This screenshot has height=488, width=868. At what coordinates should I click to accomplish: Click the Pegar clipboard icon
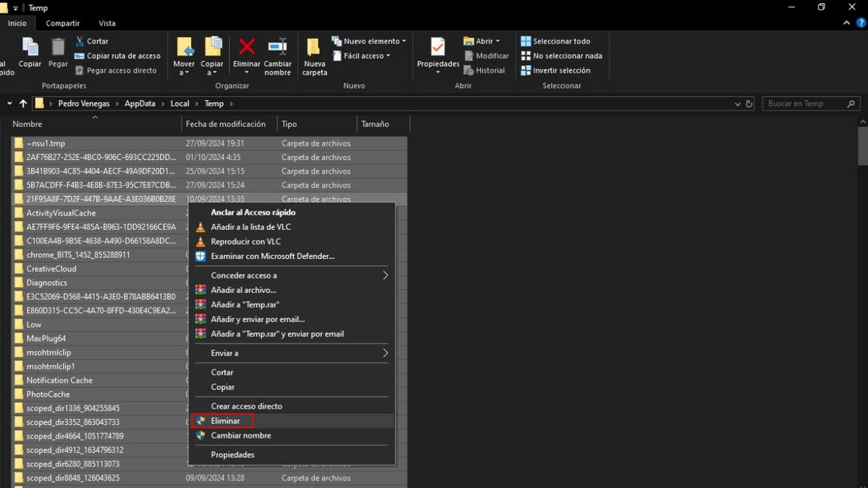(x=58, y=47)
